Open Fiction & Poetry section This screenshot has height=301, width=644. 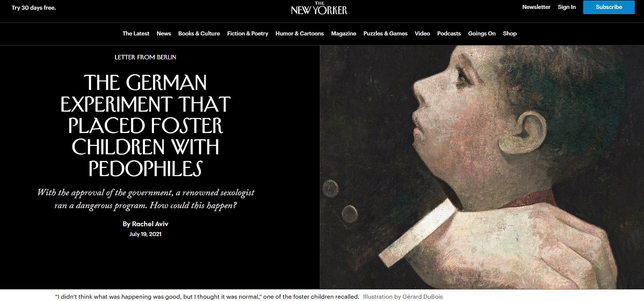click(248, 34)
